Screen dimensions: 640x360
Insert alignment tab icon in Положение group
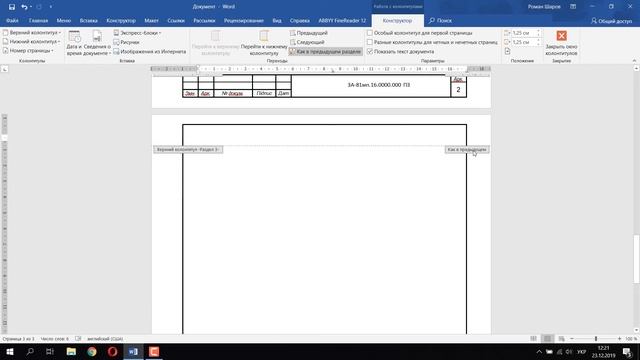point(507,51)
